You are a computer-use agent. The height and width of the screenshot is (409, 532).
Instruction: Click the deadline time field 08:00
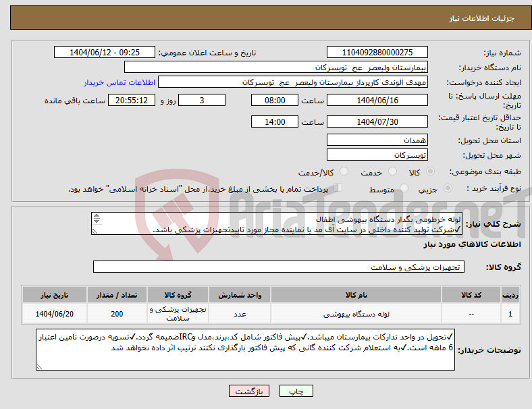(275, 100)
